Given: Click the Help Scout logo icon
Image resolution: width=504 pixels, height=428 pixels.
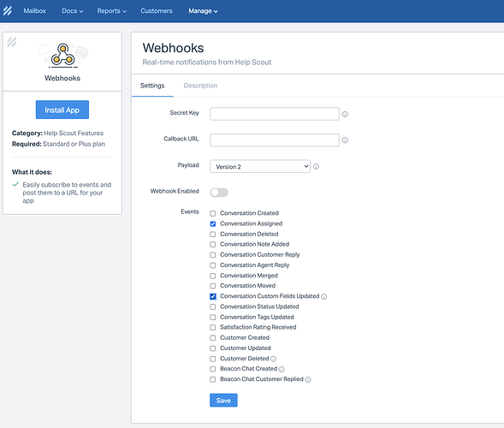Looking at the screenshot, I should click(8, 10).
